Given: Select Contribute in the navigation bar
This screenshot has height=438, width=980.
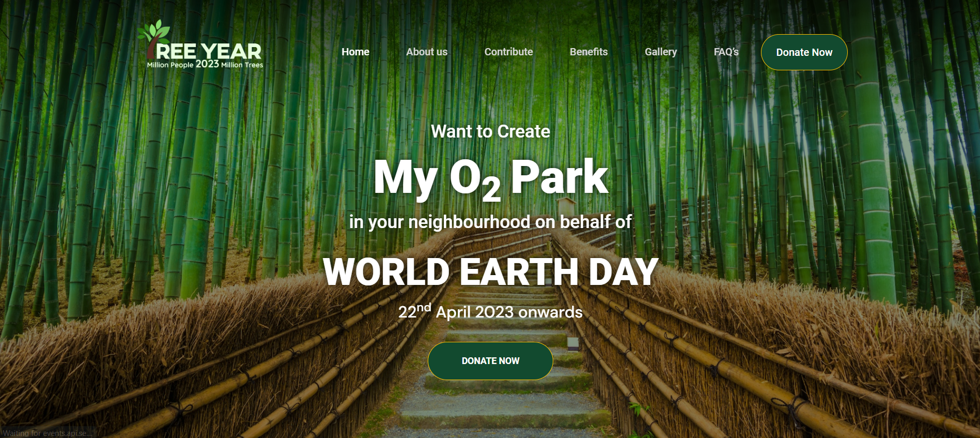Looking at the screenshot, I should (508, 52).
